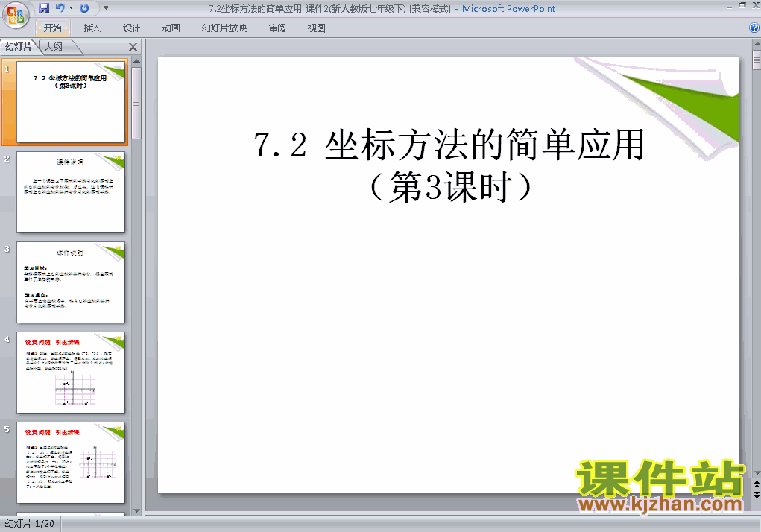Switch to the 大纲 pane tab

pyautogui.click(x=54, y=46)
